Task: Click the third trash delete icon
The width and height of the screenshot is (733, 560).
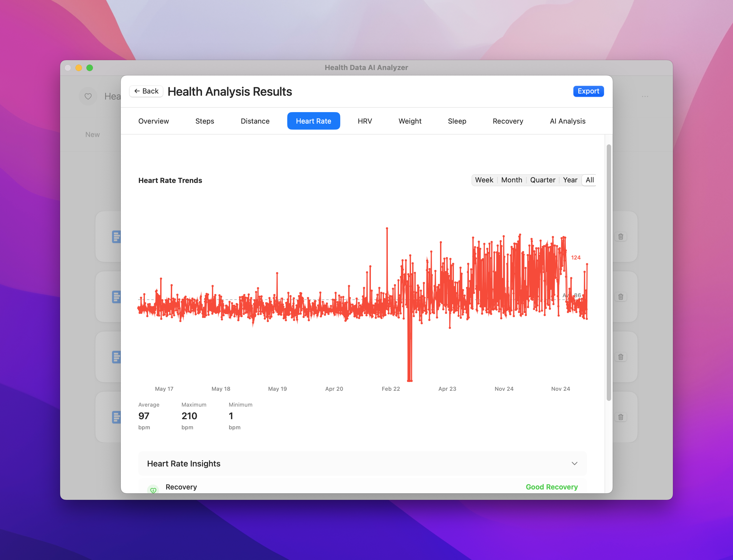Action: pyautogui.click(x=621, y=357)
